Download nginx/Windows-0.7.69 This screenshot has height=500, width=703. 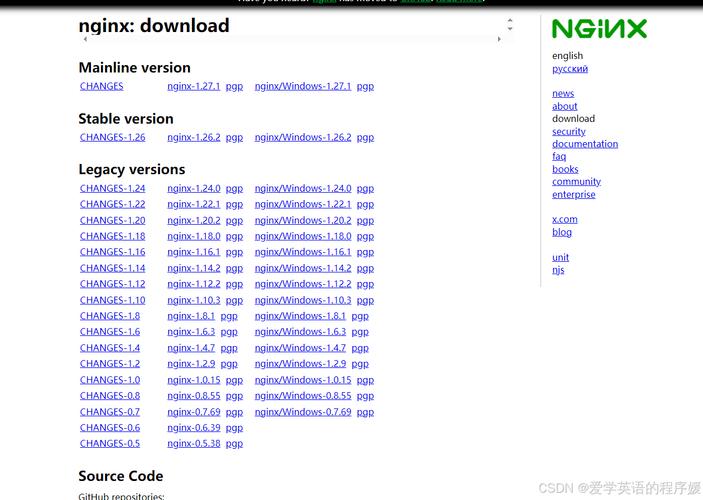coord(303,412)
